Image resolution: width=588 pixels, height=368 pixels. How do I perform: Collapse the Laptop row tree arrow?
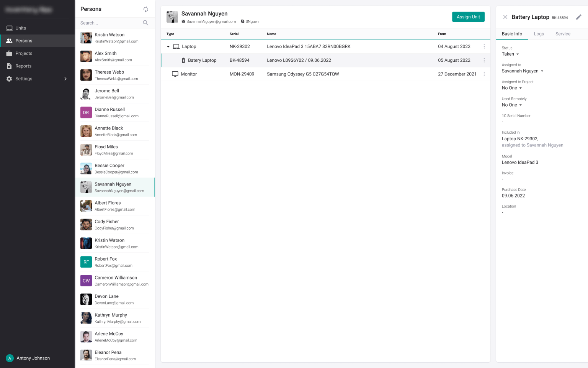(168, 47)
